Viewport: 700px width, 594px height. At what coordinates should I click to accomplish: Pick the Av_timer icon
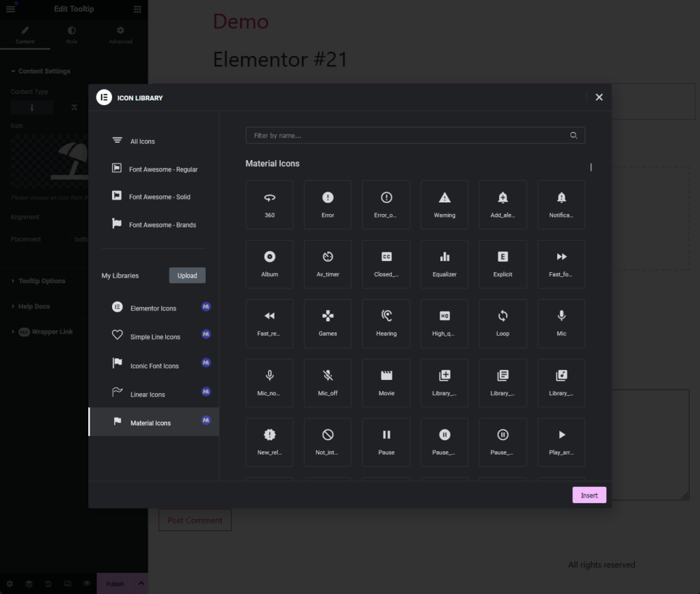[x=327, y=265]
